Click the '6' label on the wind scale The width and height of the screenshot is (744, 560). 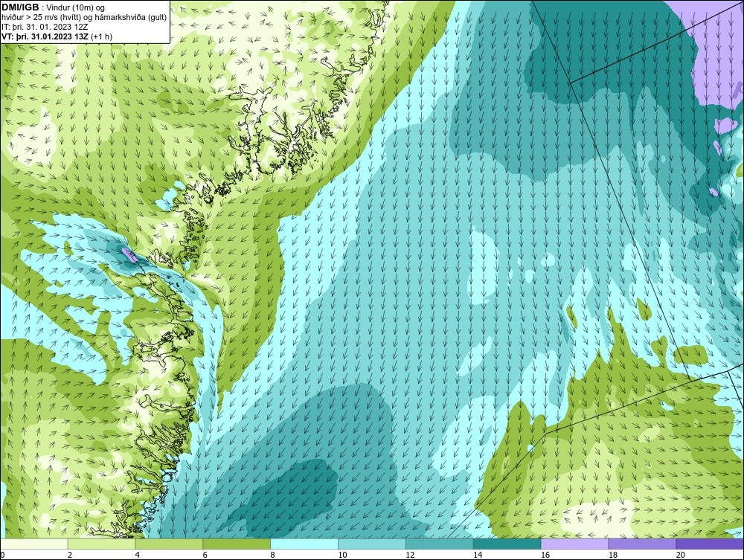click(x=205, y=555)
